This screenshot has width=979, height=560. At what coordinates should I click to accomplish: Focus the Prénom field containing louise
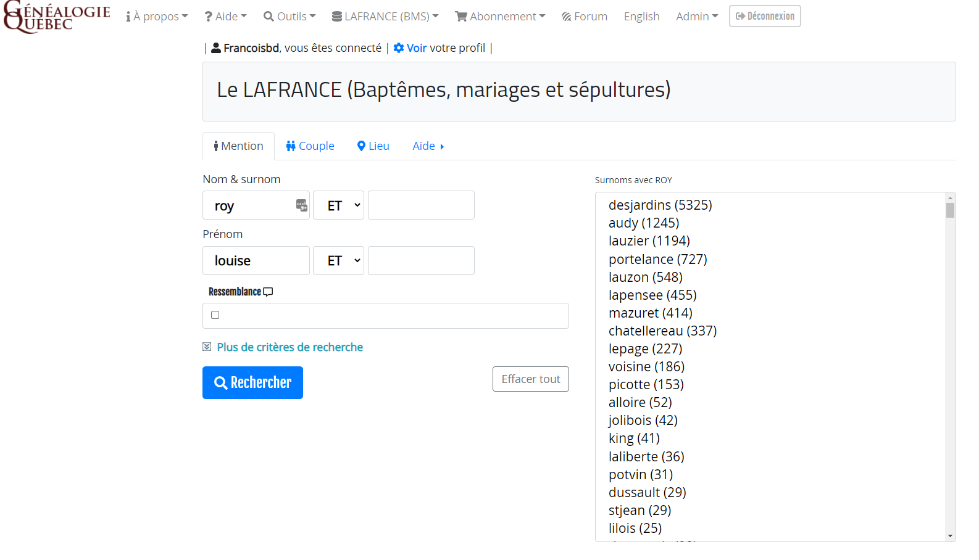(256, 261)
